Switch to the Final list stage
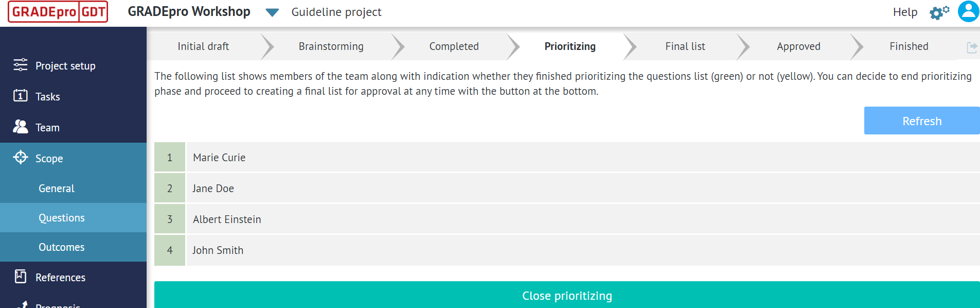This screenshot has width=980, height=308. click(685, 46)
